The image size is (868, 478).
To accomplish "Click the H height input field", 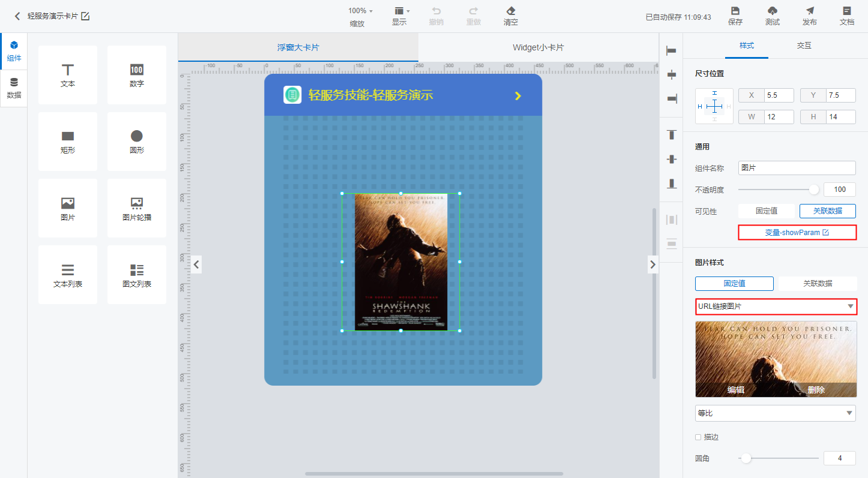I will pyautogui.click(x=841, y=117).
